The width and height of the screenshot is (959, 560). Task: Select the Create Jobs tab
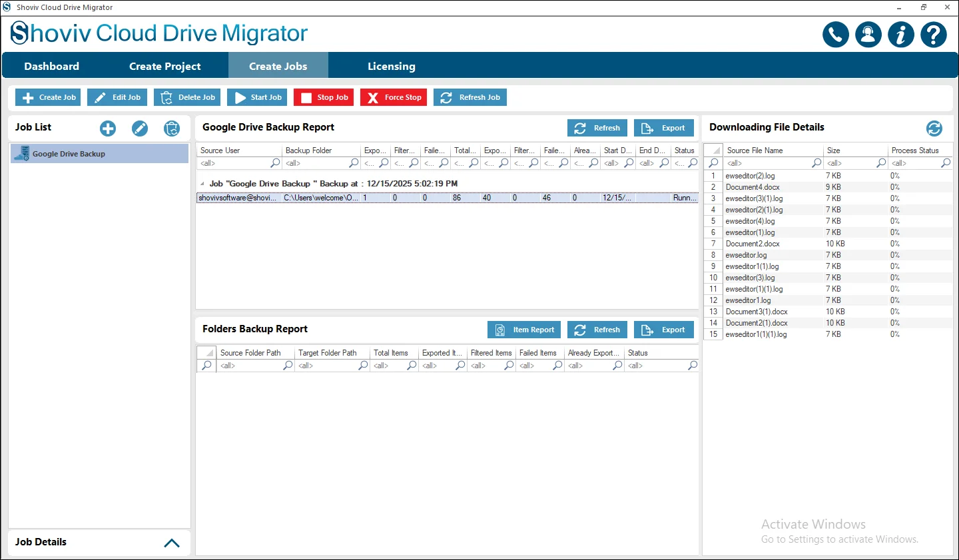coord(278,66)
